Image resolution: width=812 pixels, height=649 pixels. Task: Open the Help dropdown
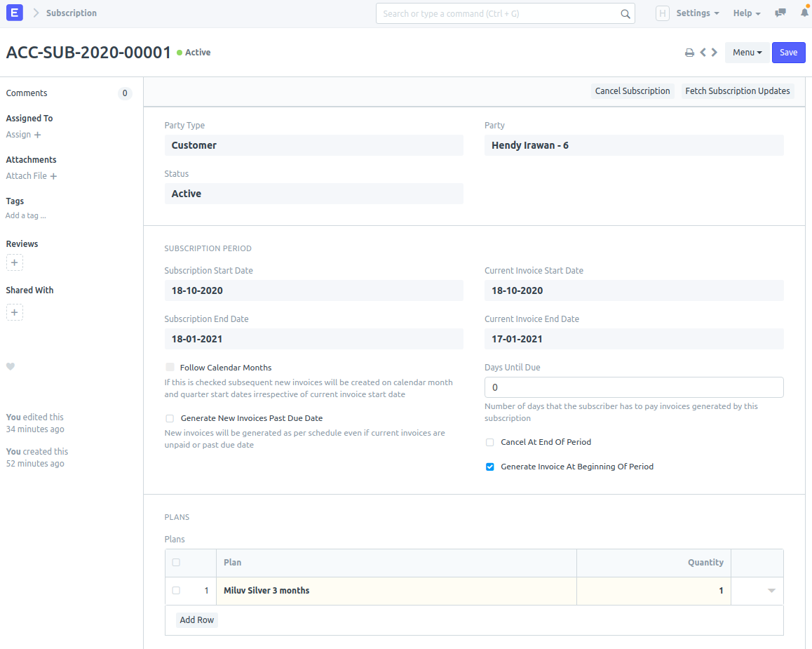[747, 13]
